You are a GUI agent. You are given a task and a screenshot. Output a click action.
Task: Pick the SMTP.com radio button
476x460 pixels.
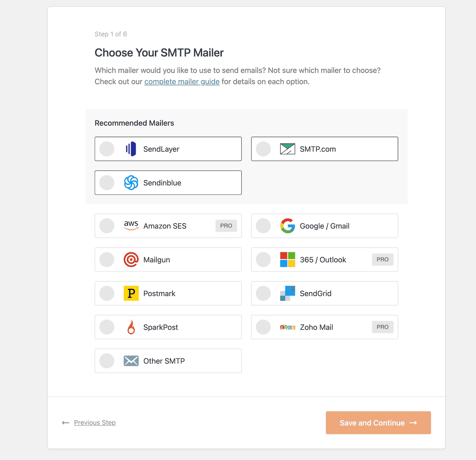click(x=263, y=149)
